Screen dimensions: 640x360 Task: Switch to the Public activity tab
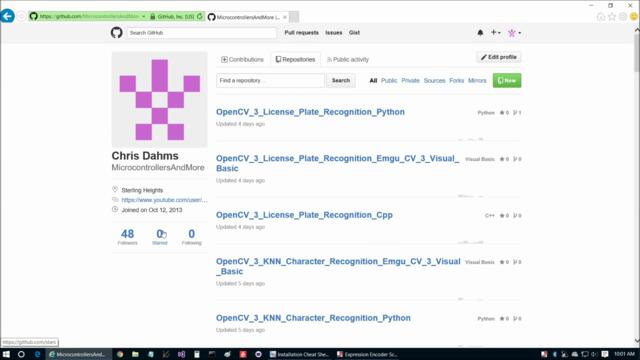348,59
